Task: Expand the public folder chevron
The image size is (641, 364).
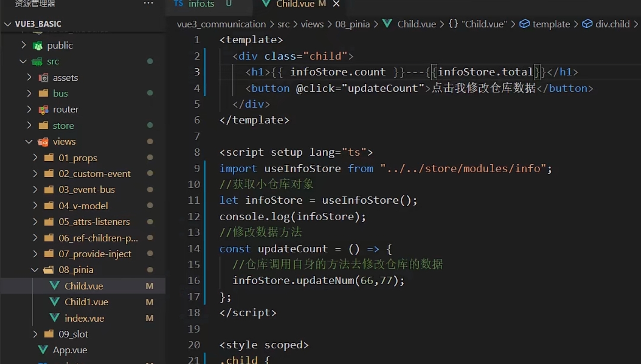Action: tap(24, 45)
